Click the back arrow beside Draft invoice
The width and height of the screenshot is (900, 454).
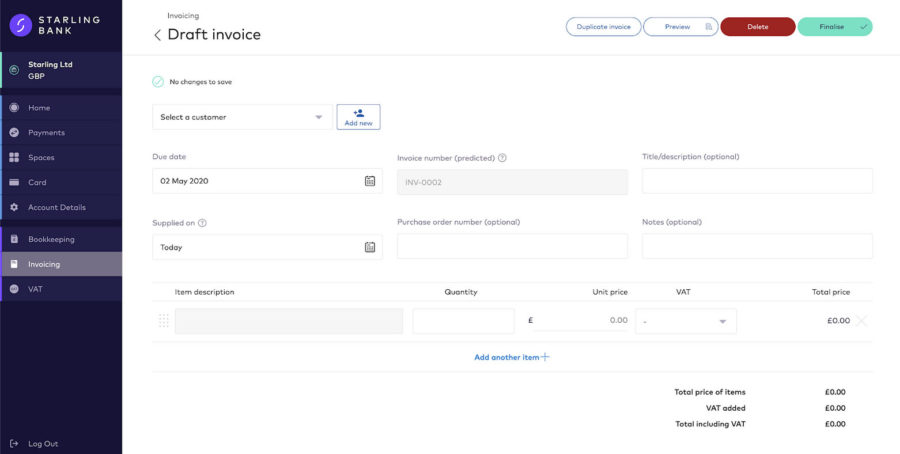pyautogui.click(x=157, y=35)
